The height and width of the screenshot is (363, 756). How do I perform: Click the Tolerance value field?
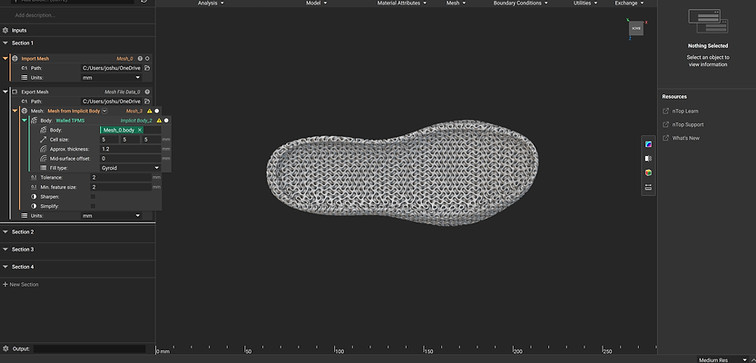tap(121, 177)
